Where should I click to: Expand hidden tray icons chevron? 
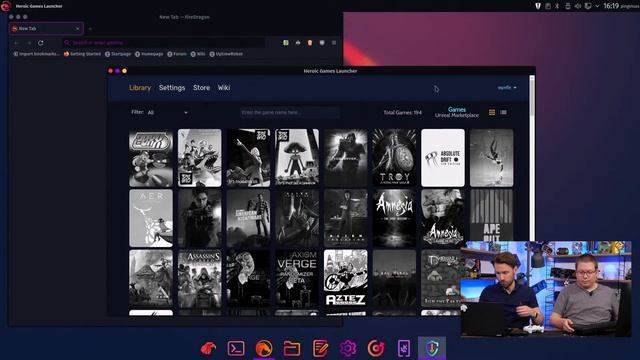click(x=597, y=6)
